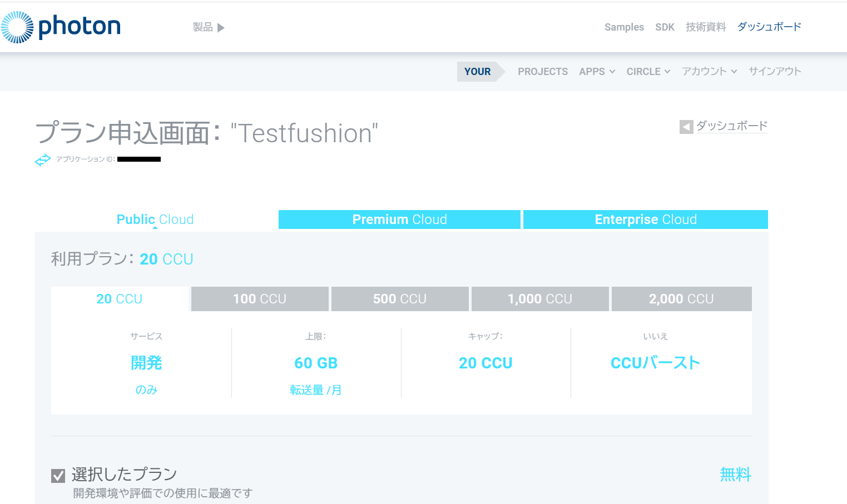Click the back arrow beside ダッシュボード

(x=686, y=127)
